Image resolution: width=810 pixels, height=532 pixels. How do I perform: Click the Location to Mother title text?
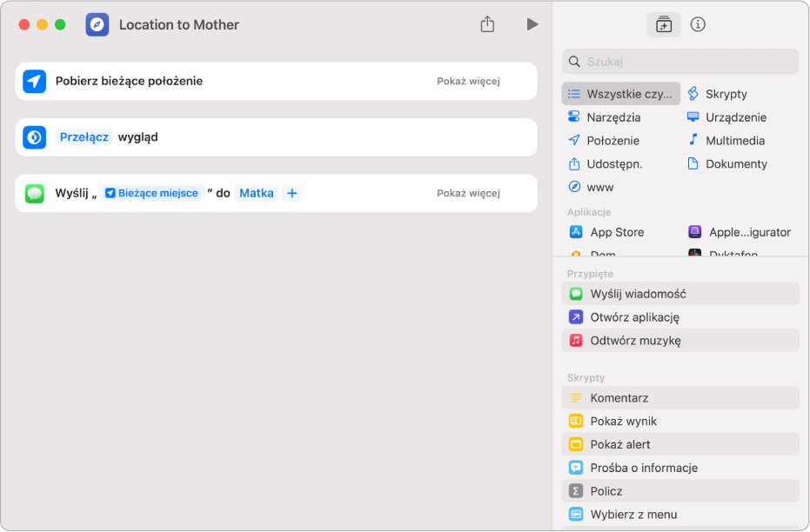(178, 24)
